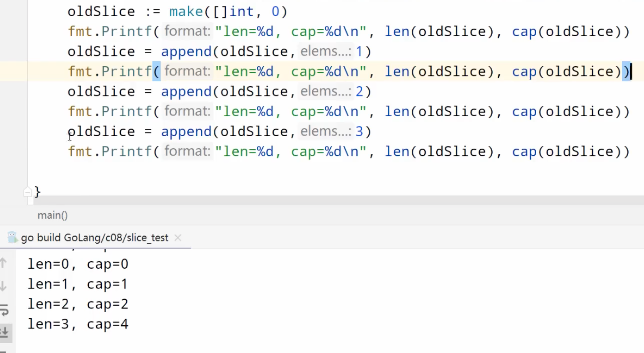Click the down arrow in console toolbar

(x=3, y=286)
